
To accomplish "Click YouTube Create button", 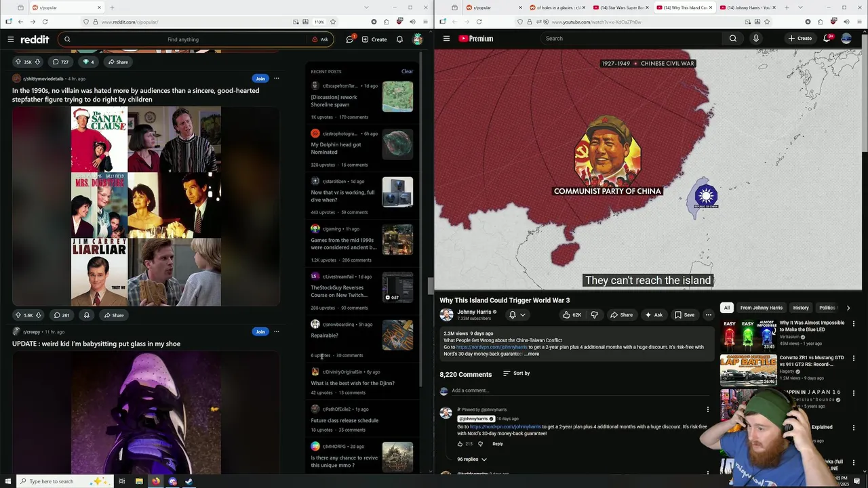I will coord(800,39).
